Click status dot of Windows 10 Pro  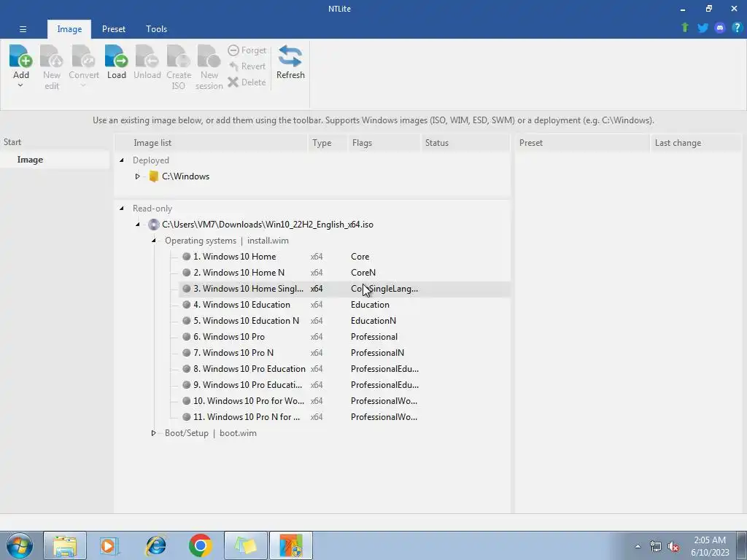(x=186, y=337)
